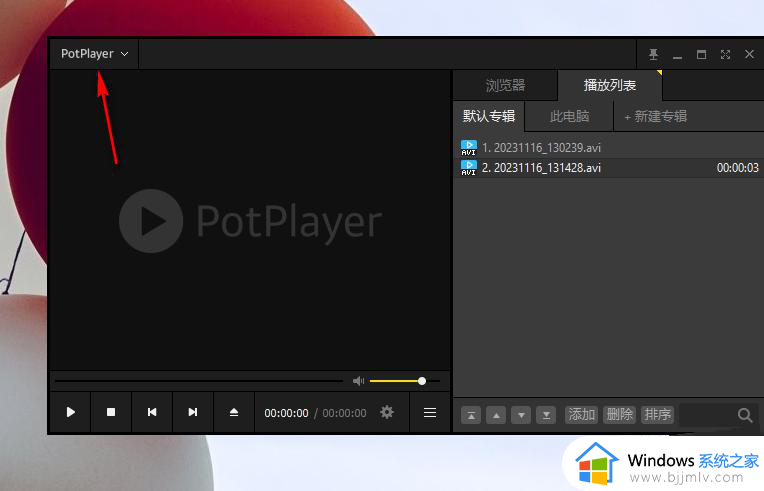Move selected item to top of playlist
Screen dimensions: 764x491
point(471,415)
